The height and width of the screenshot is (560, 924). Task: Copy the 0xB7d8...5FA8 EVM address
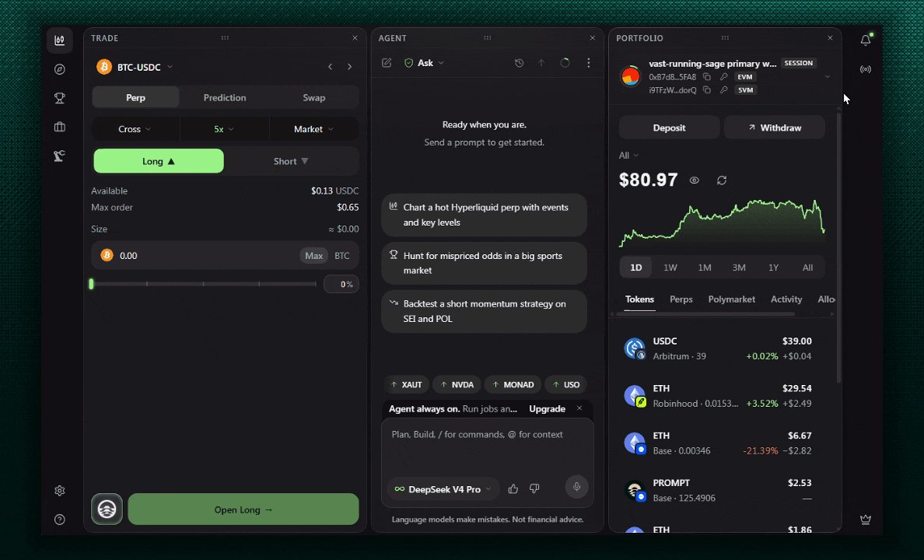706,77
